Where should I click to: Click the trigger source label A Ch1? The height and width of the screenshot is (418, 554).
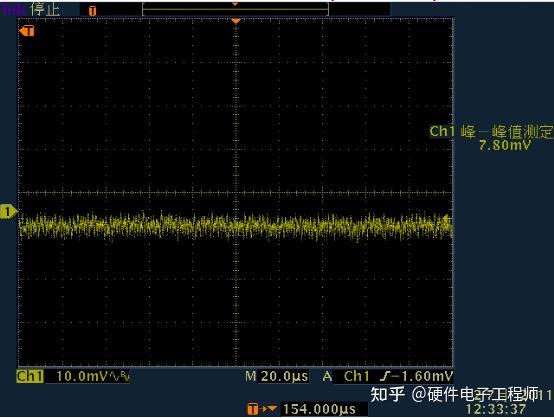tap(346, 376)
